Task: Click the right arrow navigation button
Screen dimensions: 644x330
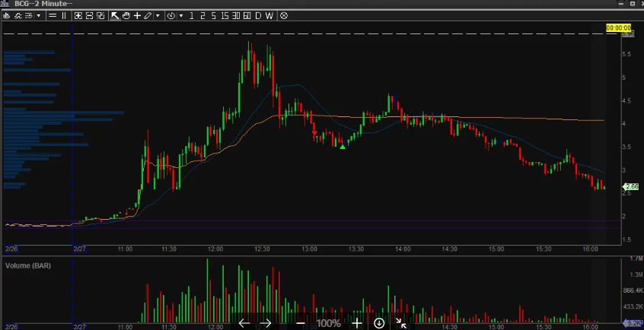Action: (x=266, y=323)
